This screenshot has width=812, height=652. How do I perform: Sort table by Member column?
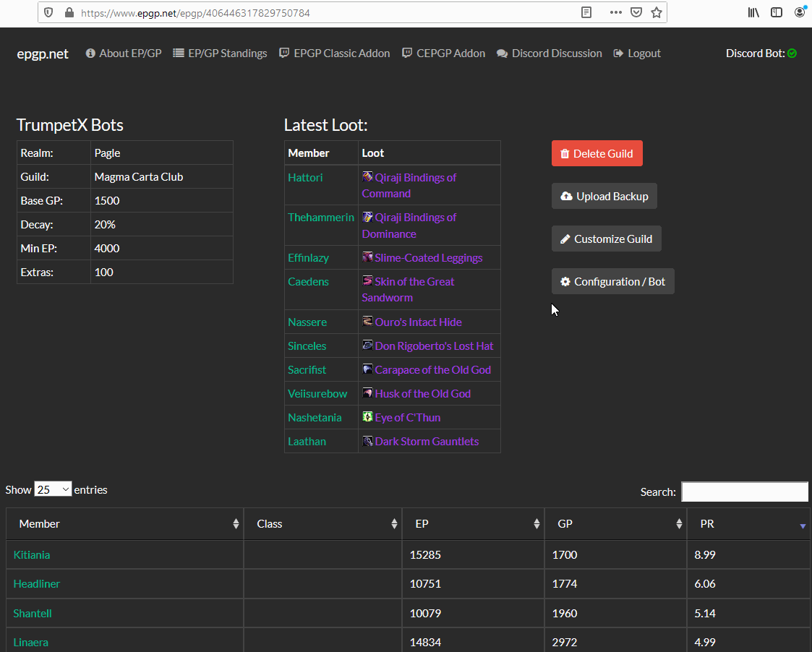pyautogui.click(x=124, y=524)
